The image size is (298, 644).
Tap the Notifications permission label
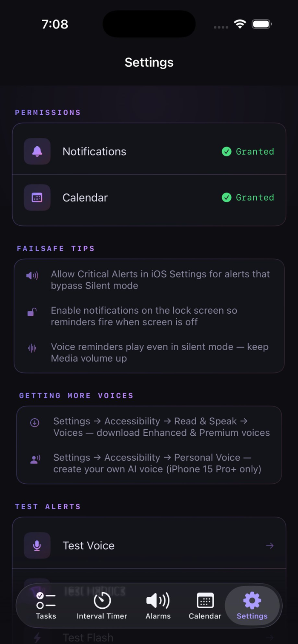click(x=95, y=151)
